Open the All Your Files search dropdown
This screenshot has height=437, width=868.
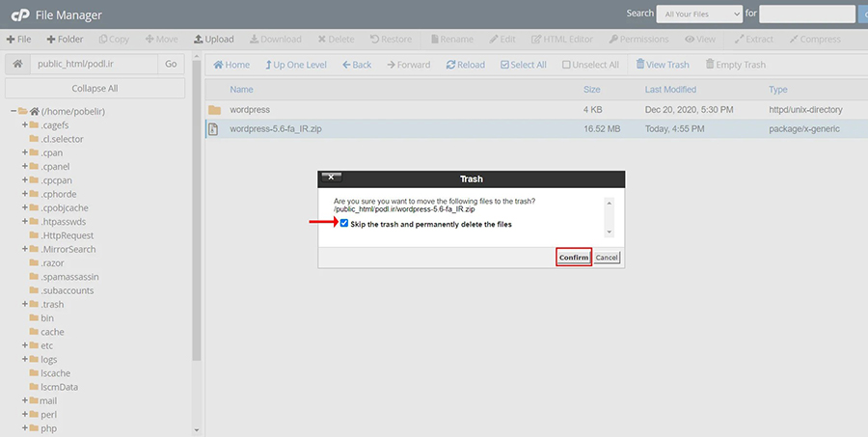[699, 14]
